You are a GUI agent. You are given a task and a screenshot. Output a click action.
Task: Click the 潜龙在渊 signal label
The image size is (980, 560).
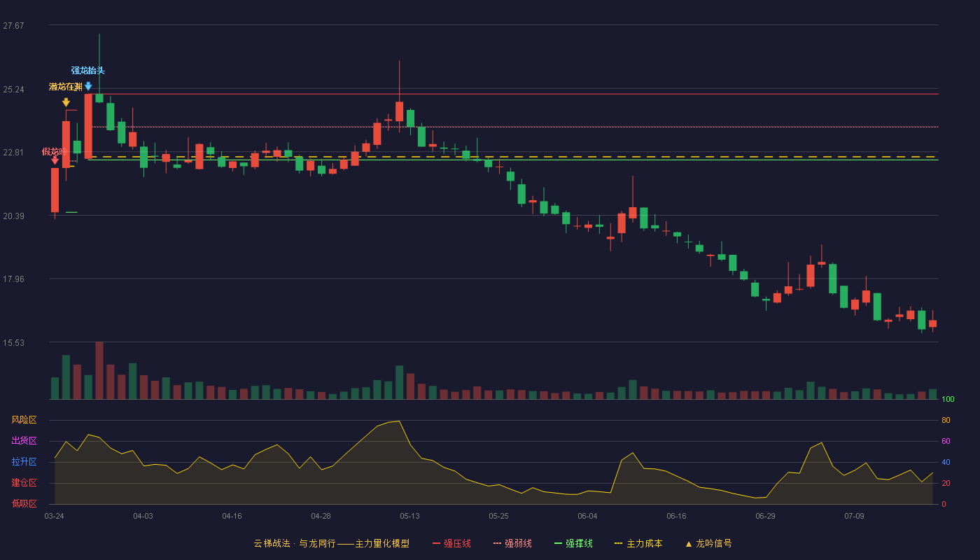(x=66, y=87)
